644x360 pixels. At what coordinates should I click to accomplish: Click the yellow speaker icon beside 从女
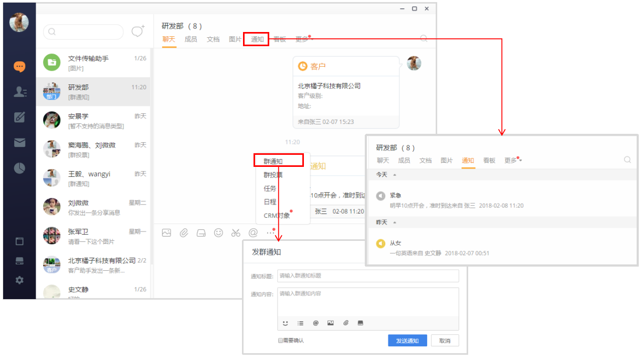(x=381, y=243)
